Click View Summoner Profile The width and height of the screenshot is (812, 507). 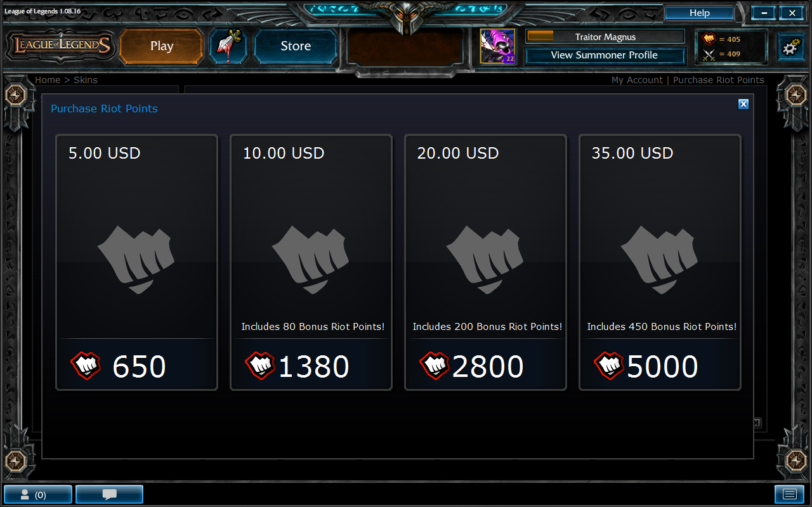(x=605, y=55)
